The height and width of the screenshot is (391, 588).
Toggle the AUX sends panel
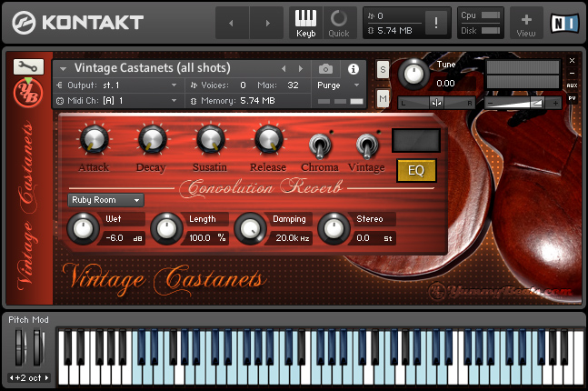click(572, 85)
